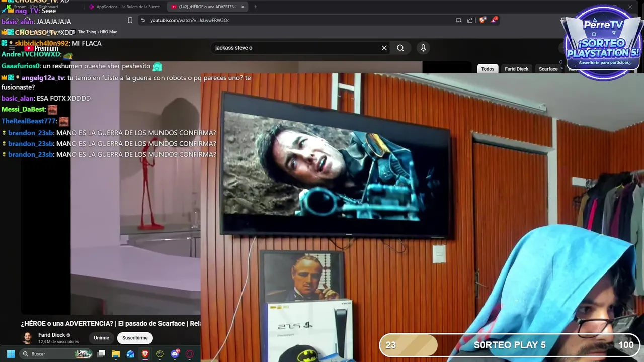Open the Farid Dieck channel name link
This screenshot has height=362, width=644.
click(x=51, y=335)
